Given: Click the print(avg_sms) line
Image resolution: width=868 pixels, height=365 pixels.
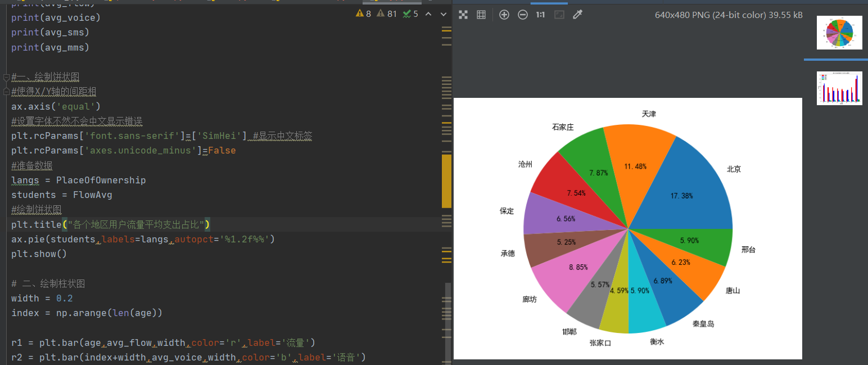Looking at the screenshot, I should pos(51,33).
